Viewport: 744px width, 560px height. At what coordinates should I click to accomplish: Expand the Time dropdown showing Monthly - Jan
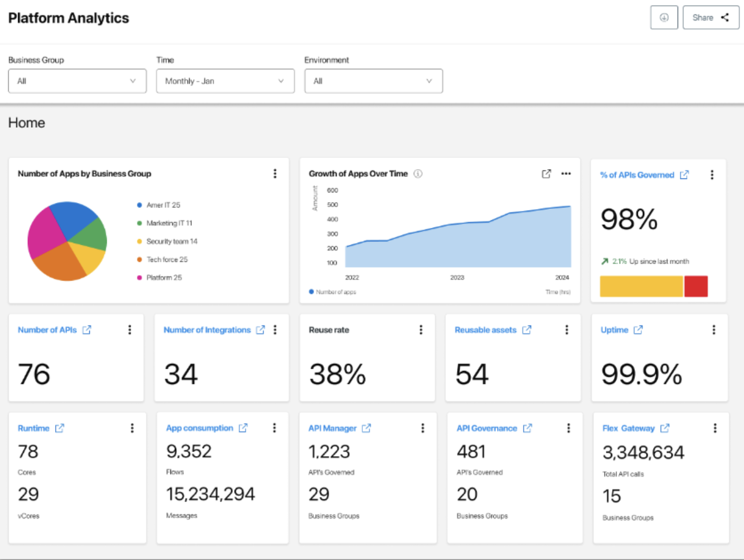(225, 81)
